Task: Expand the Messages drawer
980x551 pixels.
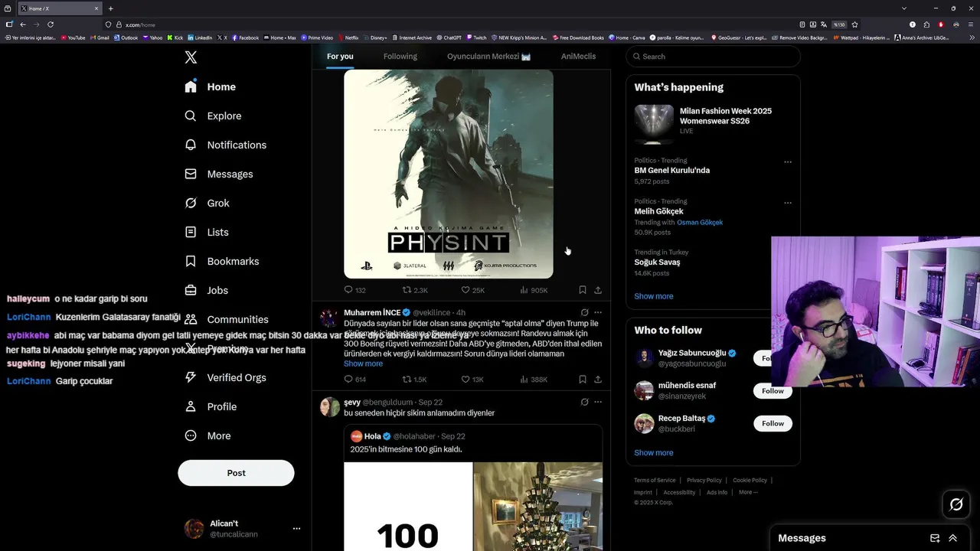Action: point(953,538)
